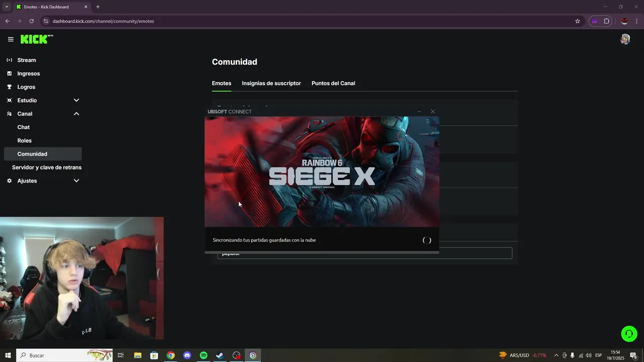Expand the Estudio section chevron
Viewport: 644px width, 362px height.
point(76,100)
